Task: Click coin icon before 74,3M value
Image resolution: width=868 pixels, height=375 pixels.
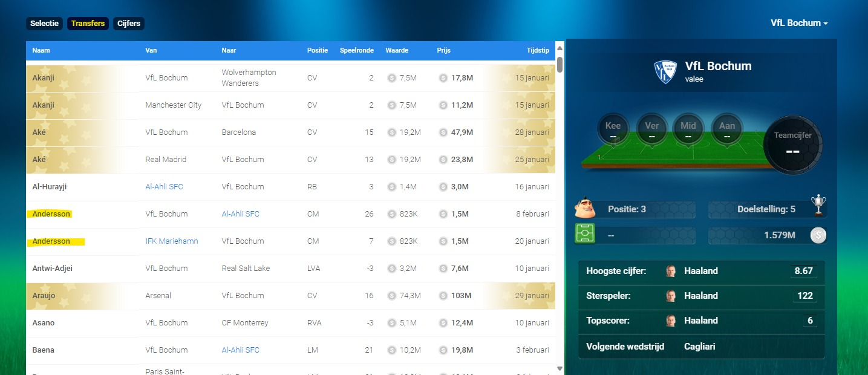Action: point(391,296)
